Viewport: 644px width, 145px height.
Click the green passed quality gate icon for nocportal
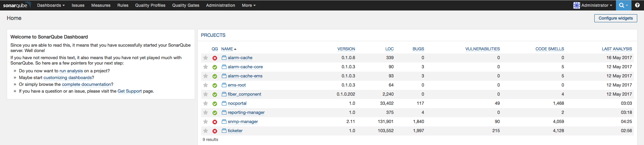(x=215, y=104)
